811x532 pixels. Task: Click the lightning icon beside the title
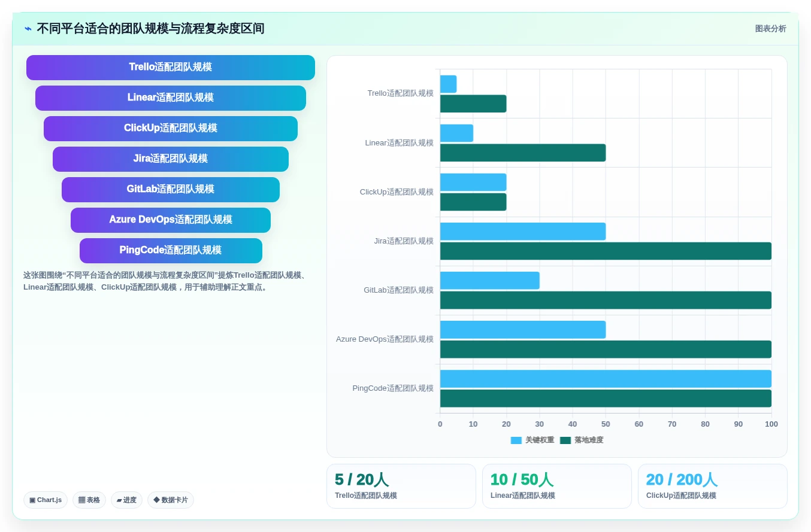coord(28,29)
